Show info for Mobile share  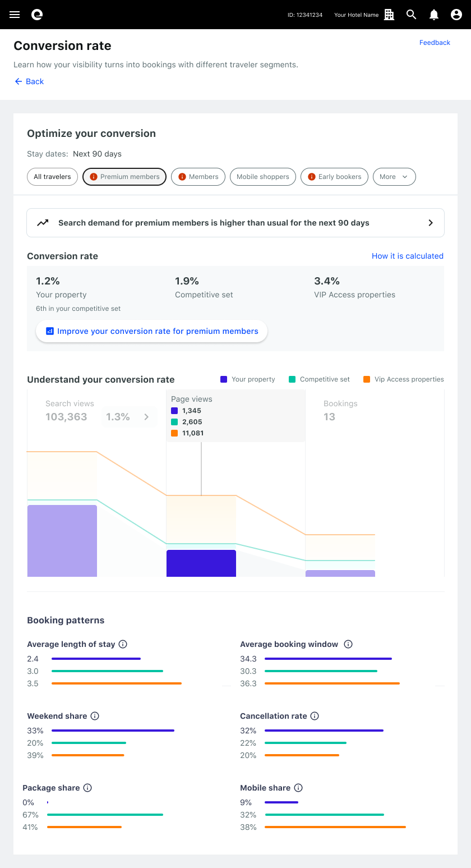pos(298,788)
